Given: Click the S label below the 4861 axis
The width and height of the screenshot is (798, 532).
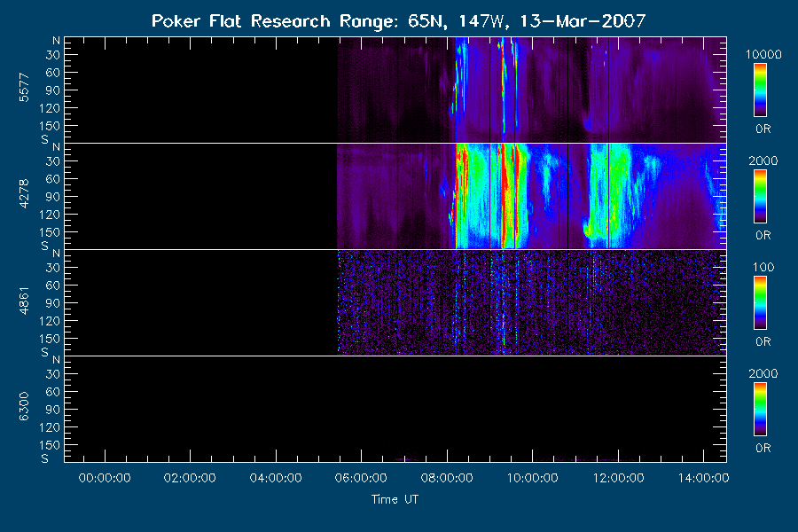Looking at the screenshot, I should (45, 352).
